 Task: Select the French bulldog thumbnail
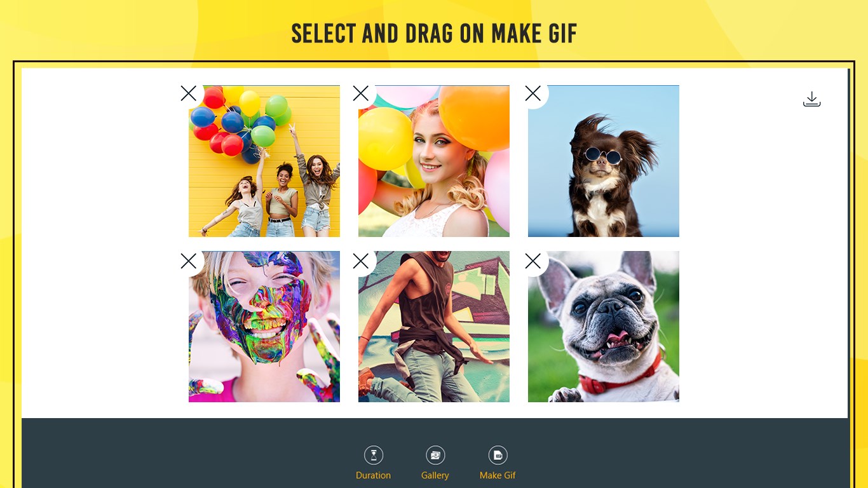point(604,327)
